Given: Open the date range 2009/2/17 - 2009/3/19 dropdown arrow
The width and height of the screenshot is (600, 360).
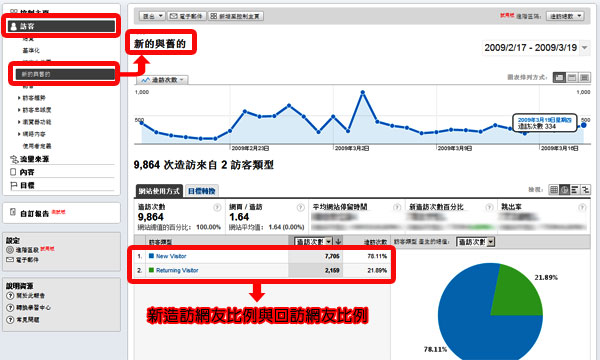Looking at the screenshot, I should (x=584, y=48).
